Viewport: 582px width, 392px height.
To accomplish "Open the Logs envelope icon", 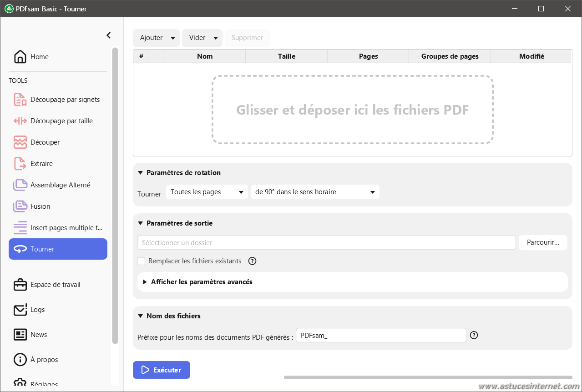I will [x=20, y=310].
